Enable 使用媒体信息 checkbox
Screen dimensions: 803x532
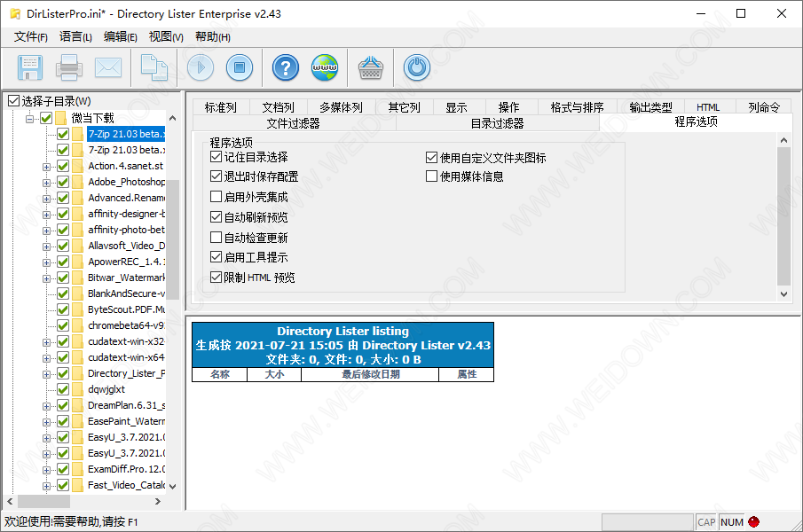432,176
